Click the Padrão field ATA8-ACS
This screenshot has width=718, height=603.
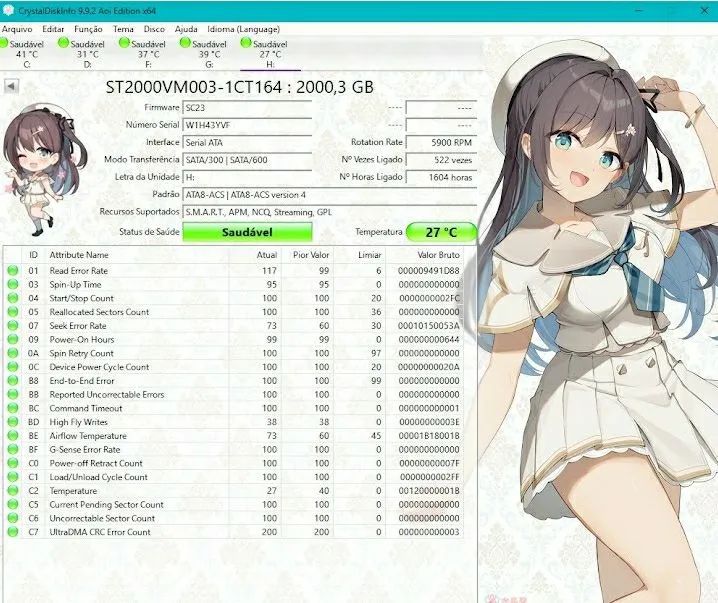pos(329,195)
